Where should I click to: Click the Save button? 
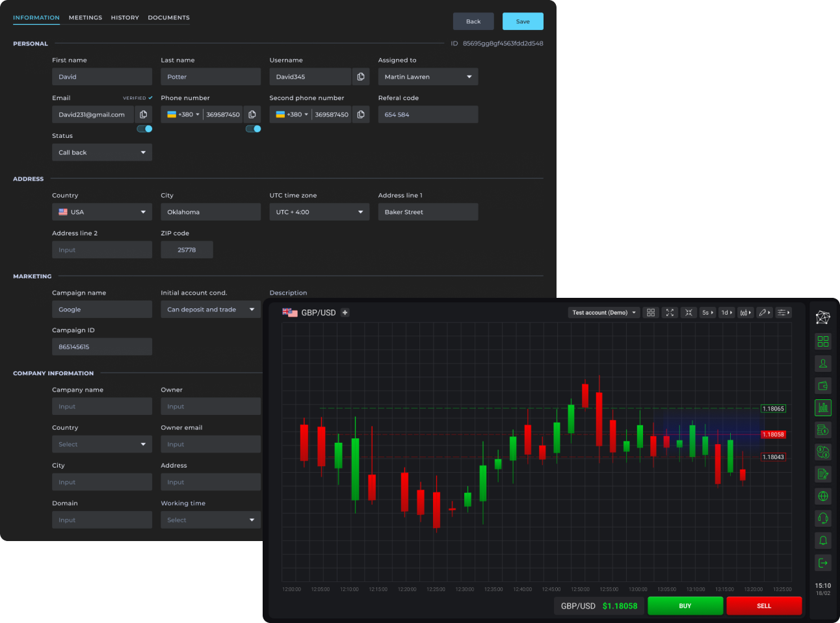pos(523,21)
